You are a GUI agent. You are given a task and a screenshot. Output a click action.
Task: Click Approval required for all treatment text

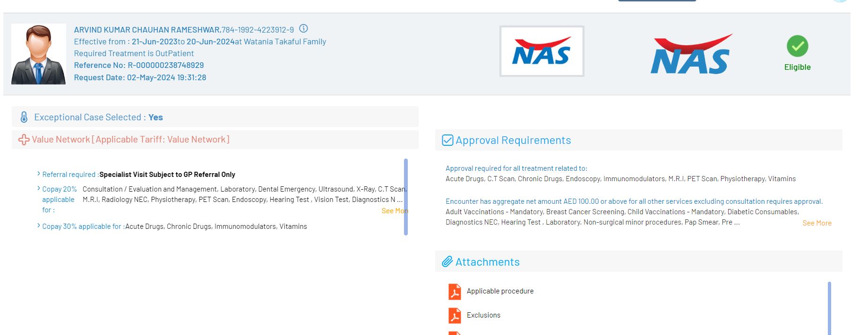pyautogui.click(x=516, y=168)
